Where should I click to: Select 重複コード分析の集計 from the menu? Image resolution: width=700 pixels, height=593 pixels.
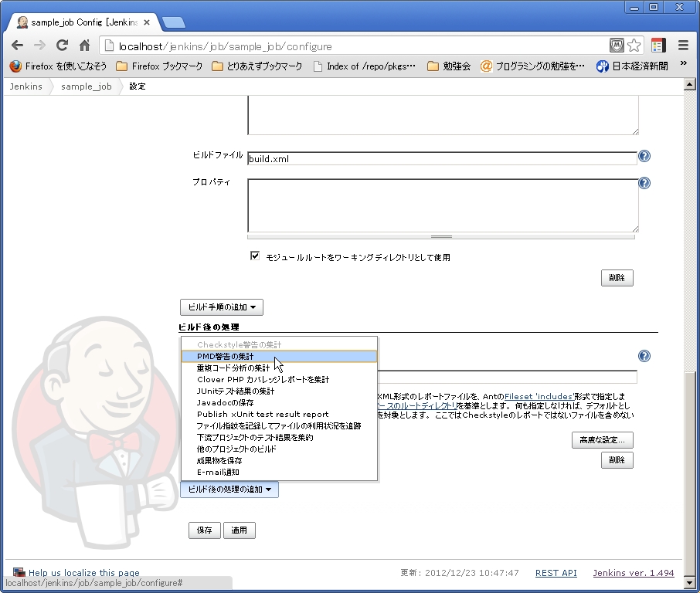pos(280,368)
